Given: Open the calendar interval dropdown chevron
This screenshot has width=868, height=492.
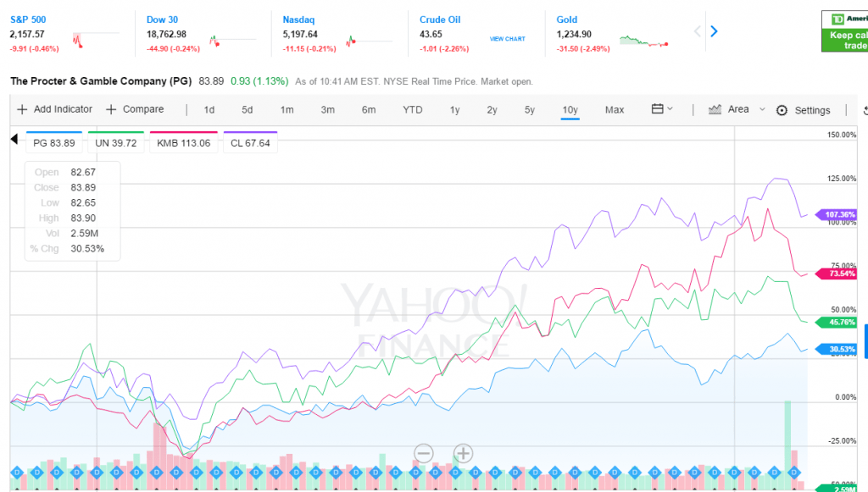Looking at the screenshot, I should click(669, 110).
